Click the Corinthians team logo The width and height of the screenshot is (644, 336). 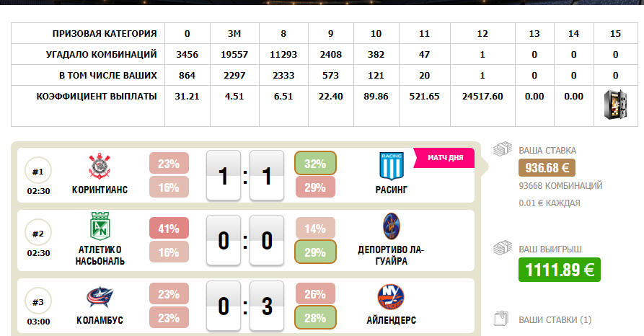tap(100, 167)
